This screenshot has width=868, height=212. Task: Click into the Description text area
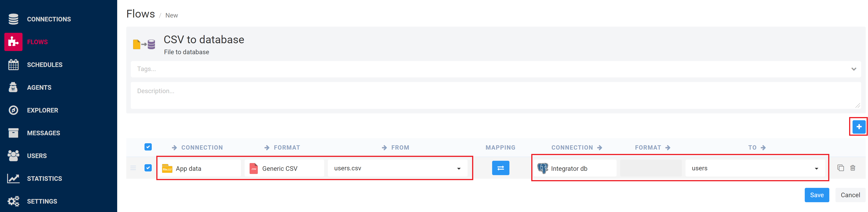click(x=495, y=95)
